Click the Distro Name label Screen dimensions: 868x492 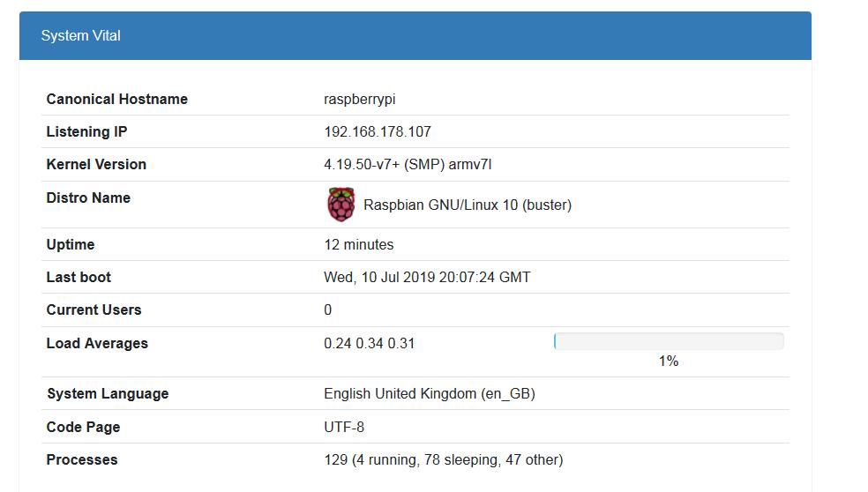pyautogui.click(x=88, y=198)
